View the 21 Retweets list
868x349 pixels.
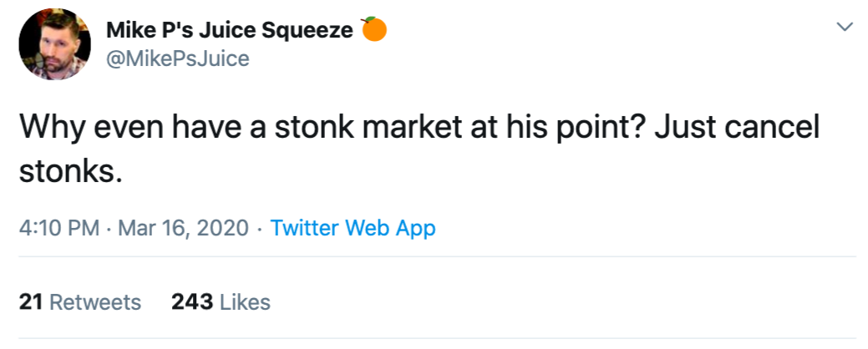pos(80,301)
